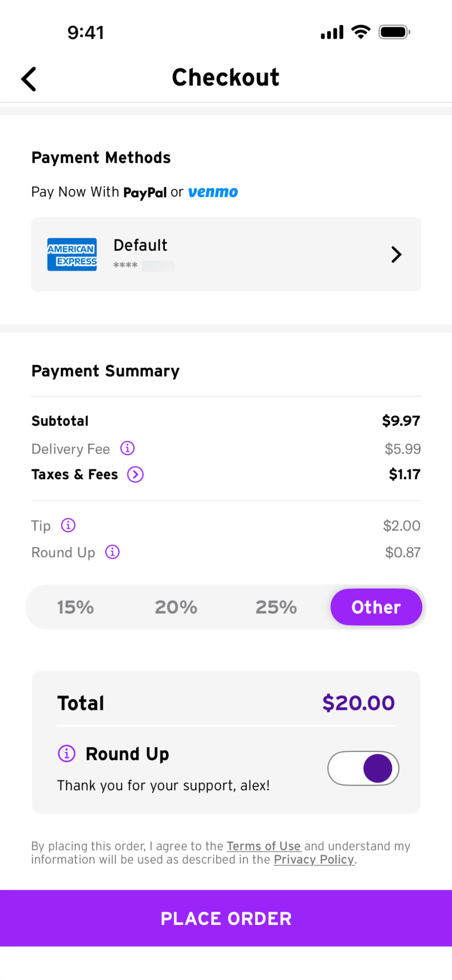
Task: Tap info icon in Total card Round Up
Action: 67,753
